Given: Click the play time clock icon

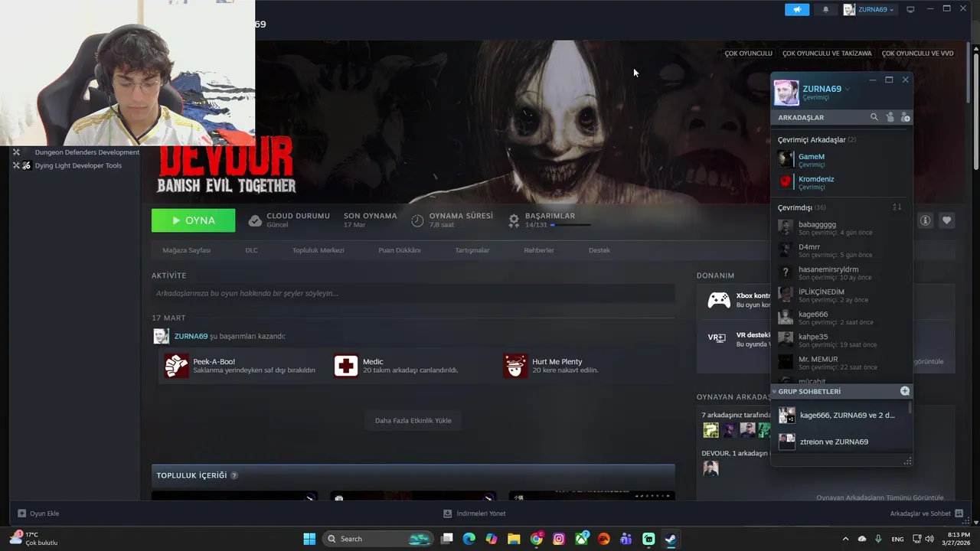Looking at the screenshot, I should click(417, 220).
